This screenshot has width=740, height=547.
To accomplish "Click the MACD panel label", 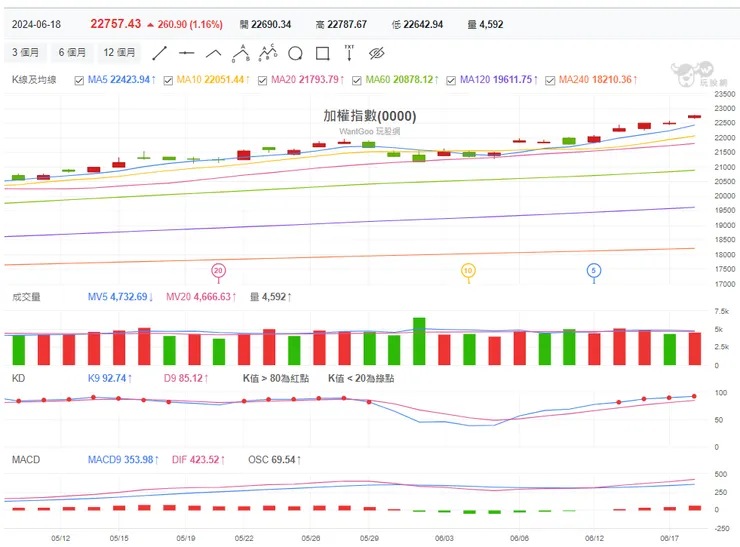I will [x=26, y=460].
